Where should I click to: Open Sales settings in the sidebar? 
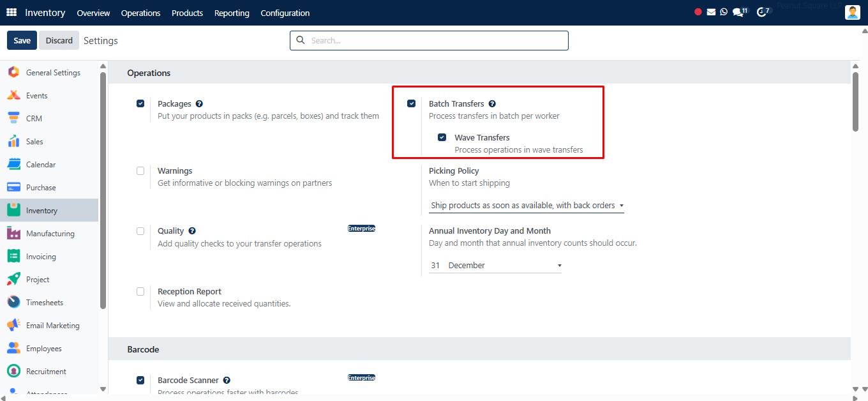49,142
